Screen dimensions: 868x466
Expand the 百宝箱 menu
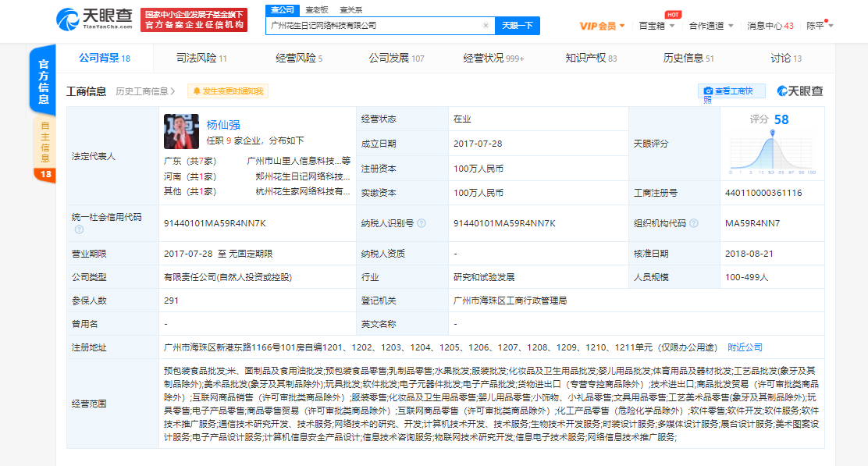(656, 26)
